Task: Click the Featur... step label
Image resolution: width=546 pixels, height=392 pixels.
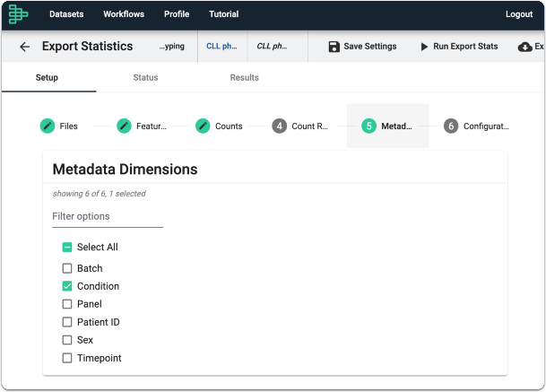Action: [x=152, y=126]
